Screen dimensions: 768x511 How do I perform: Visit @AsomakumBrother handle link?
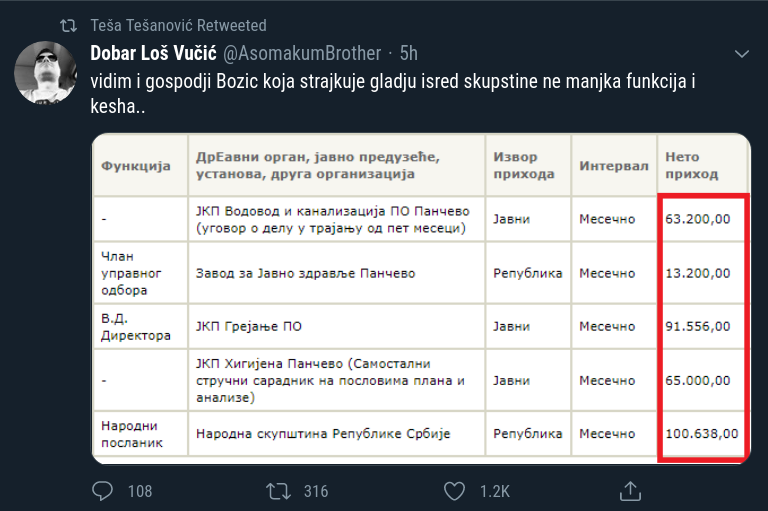click(x=302, y=53)
